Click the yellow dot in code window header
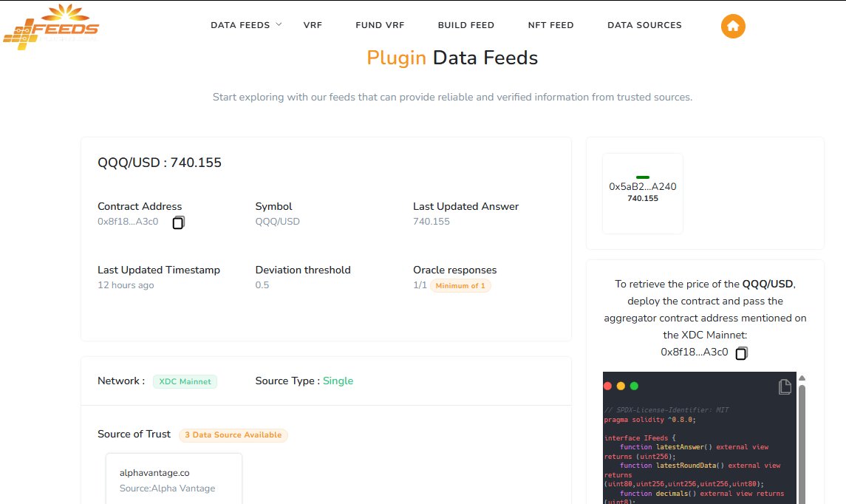This screenshot has height=504, width=846. (x=621, y=386)
